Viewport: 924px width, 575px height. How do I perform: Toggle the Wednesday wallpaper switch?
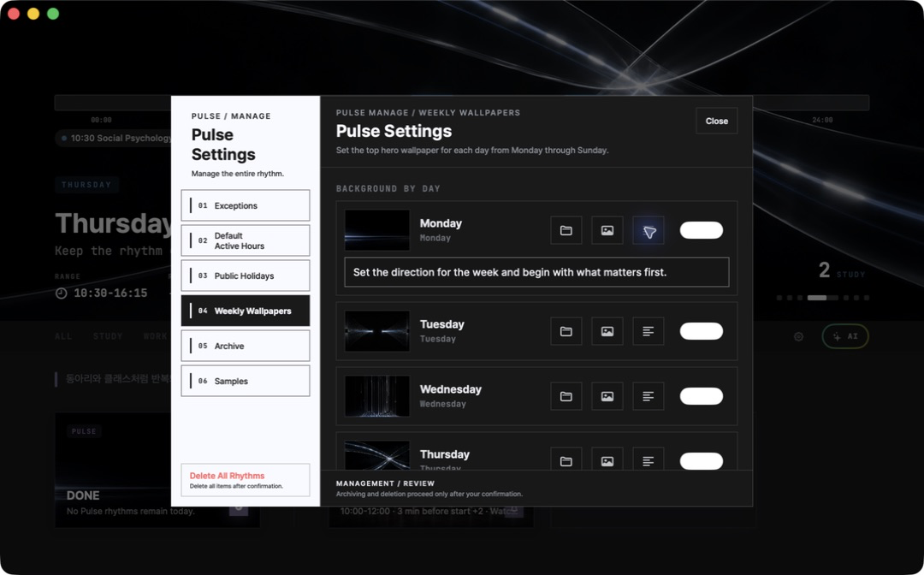coord(702,396)
